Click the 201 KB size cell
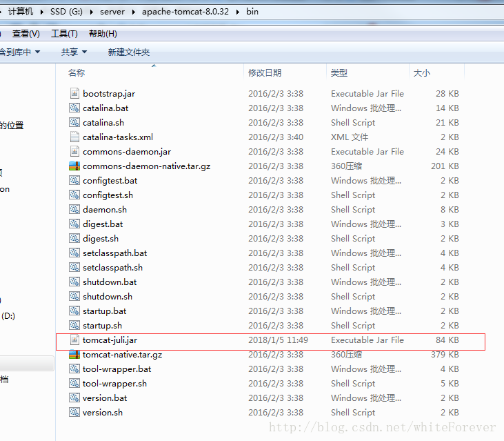The height and width of the screenshot is (441, 504). click(445, 166)
